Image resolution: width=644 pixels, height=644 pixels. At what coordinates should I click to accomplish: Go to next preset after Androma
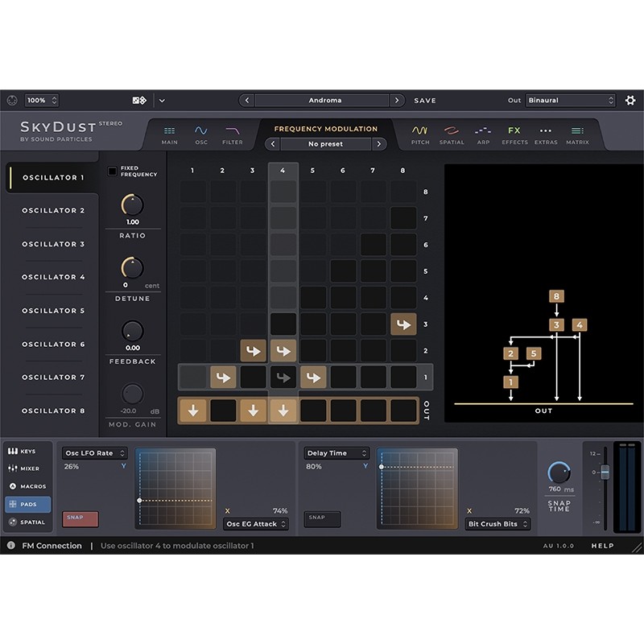tap(396, 100)
